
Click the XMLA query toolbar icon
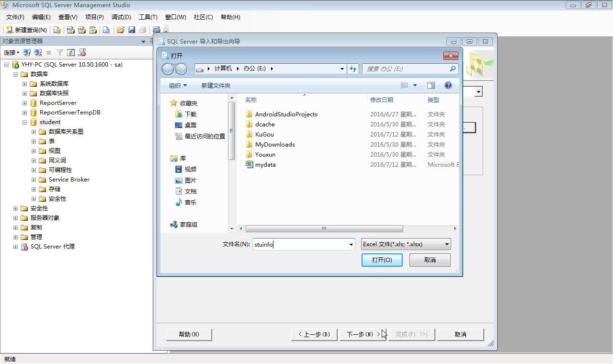[93, 30]
